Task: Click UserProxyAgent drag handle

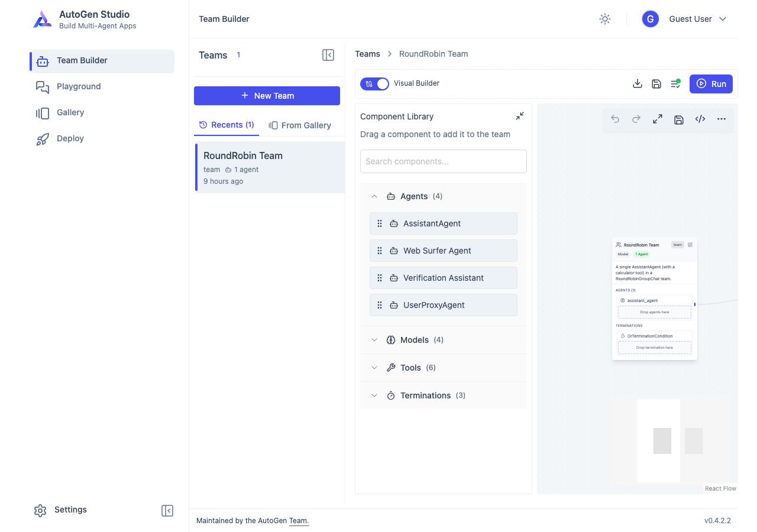Action: pyautogui.click(x=380, y=305)
